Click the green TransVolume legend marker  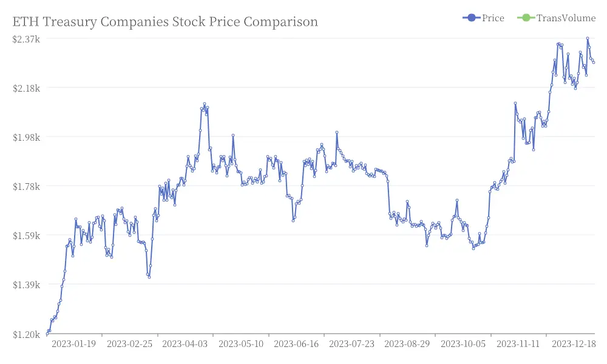[526, 18]
